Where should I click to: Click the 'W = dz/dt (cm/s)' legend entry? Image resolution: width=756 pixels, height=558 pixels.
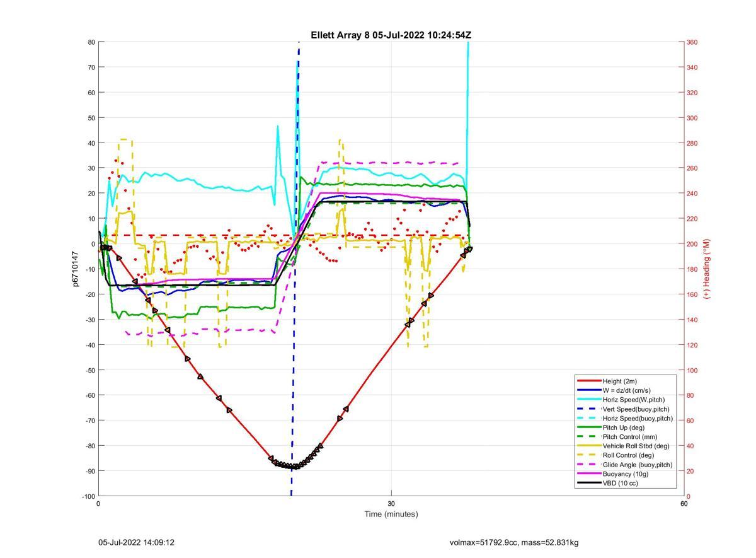click(626, 390)
